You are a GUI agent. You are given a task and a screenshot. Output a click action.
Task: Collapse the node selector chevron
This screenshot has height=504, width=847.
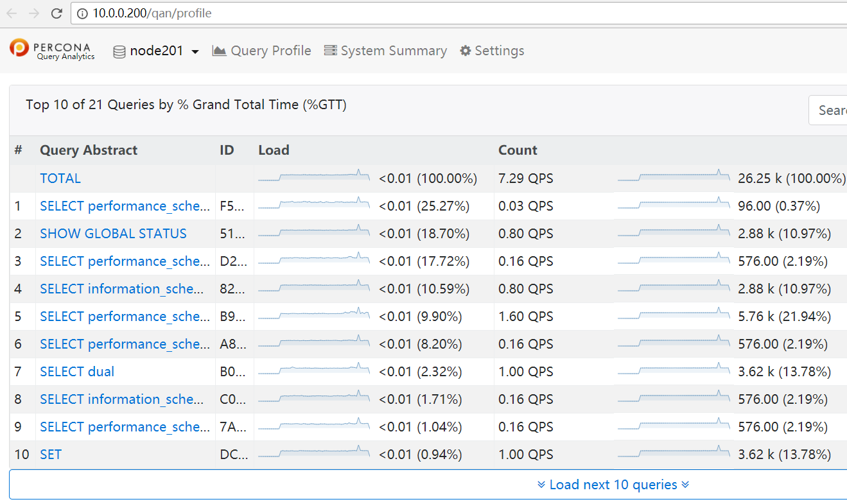click(195, 51)
